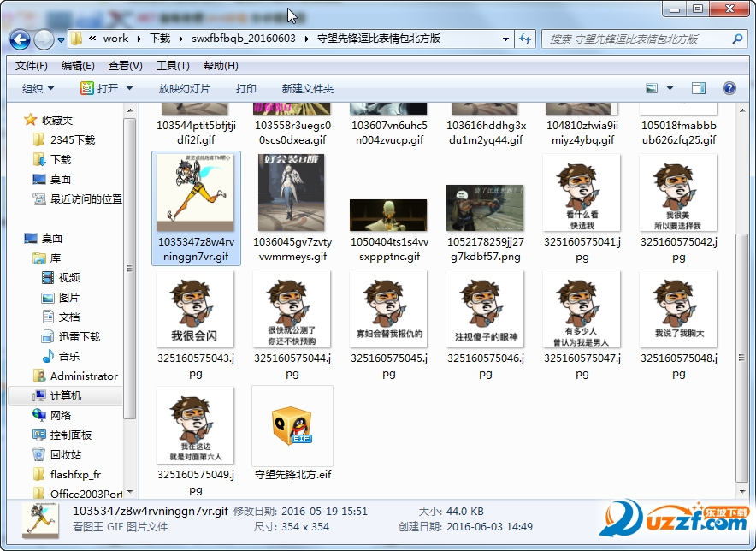Click the 打印 button
Screen dimensions: 756x551
(x=246, y=89)
